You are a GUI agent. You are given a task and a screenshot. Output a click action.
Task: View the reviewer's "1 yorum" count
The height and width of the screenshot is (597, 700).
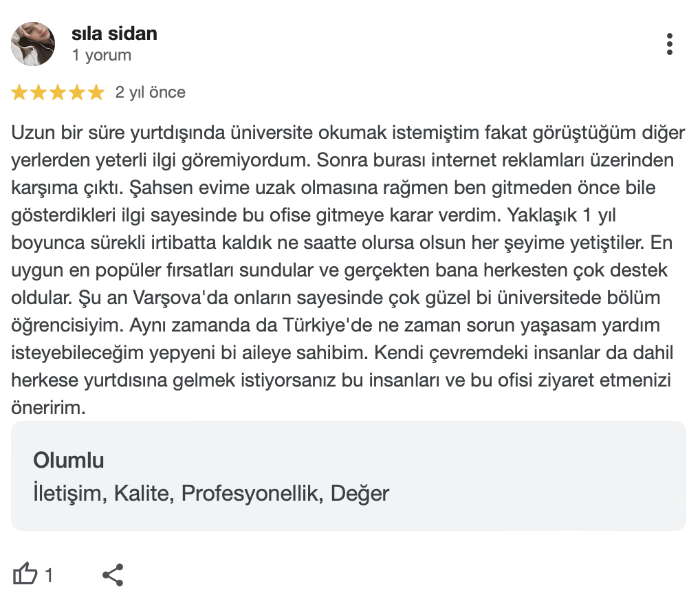(x=101, y=55)
